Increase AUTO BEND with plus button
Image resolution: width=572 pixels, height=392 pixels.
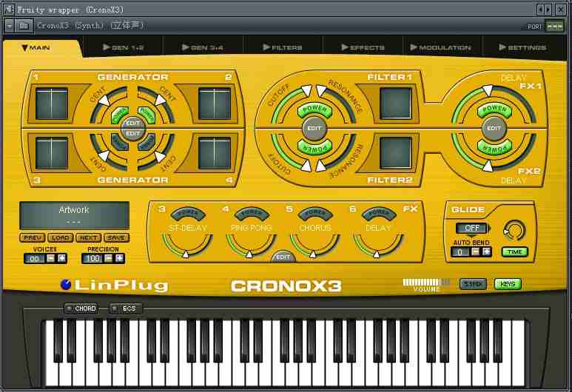486,251
